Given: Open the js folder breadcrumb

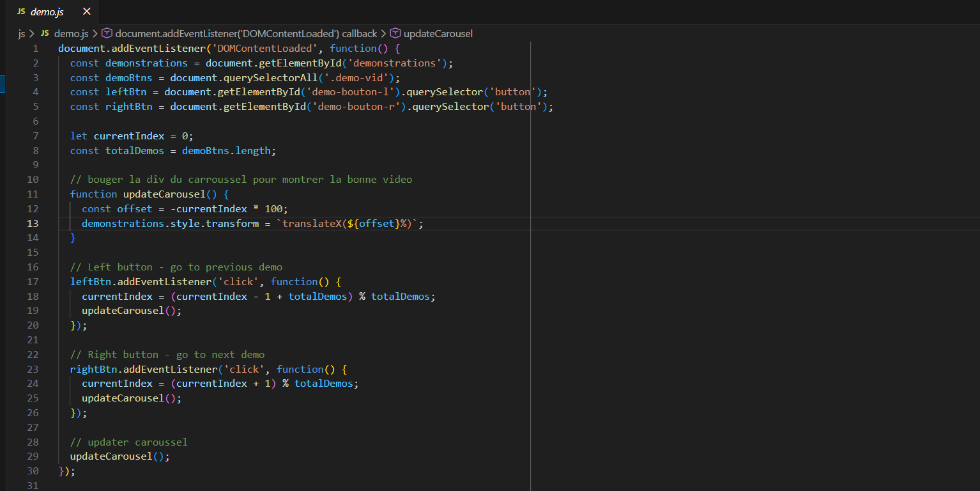Looking at the screenshot, I should (x=22, y=33).
